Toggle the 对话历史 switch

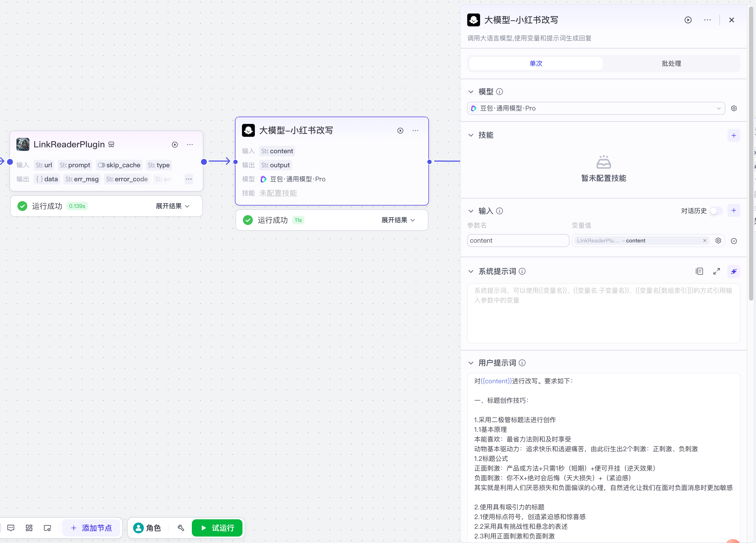[x=716, y=211]
